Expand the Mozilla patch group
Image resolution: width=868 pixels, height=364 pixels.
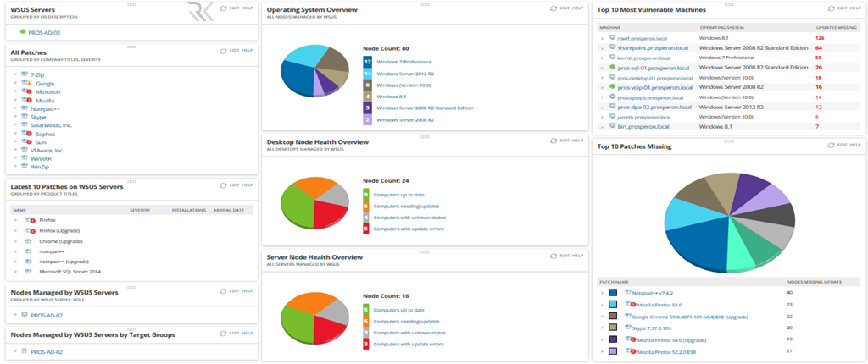pyautogui.click(x=15, y=101)
